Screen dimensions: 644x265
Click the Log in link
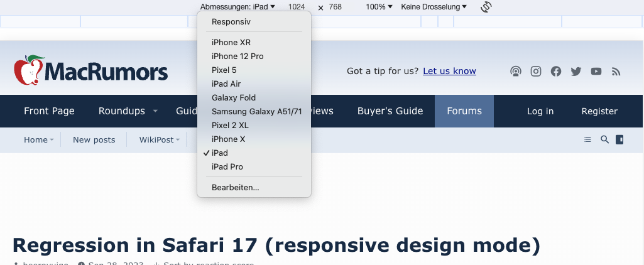click(540, 111)
